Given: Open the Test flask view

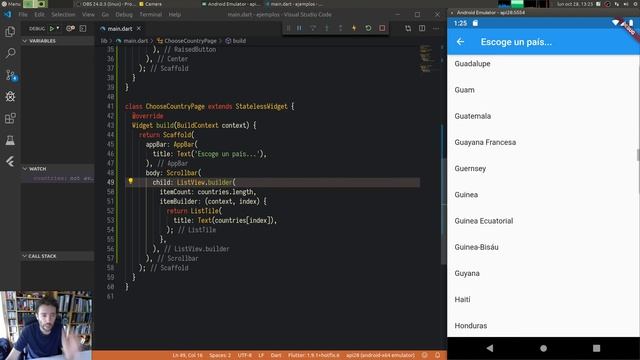Looking at the screenshot, I should (x=10, y=140).
